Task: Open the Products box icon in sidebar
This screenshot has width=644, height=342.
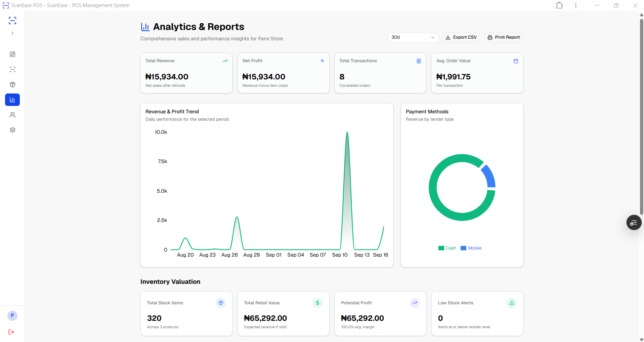Action: click(x=12, y=84)
